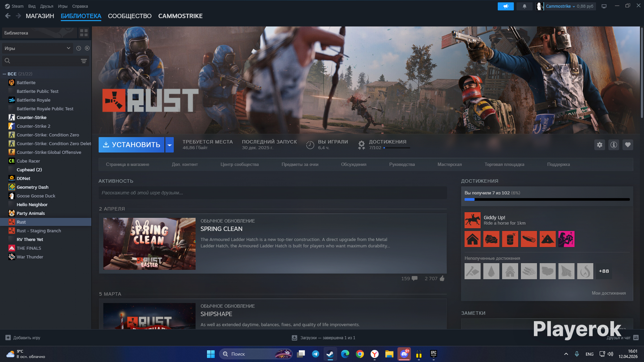This screenshot has width=644, height=362.
Task: Select Geometry Dash in game list
Action: point(33,187)
